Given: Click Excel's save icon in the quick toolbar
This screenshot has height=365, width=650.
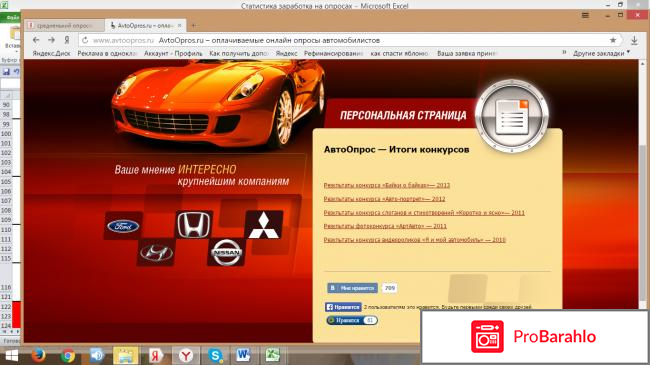Looking at the screenshot, I should (6, 72).
